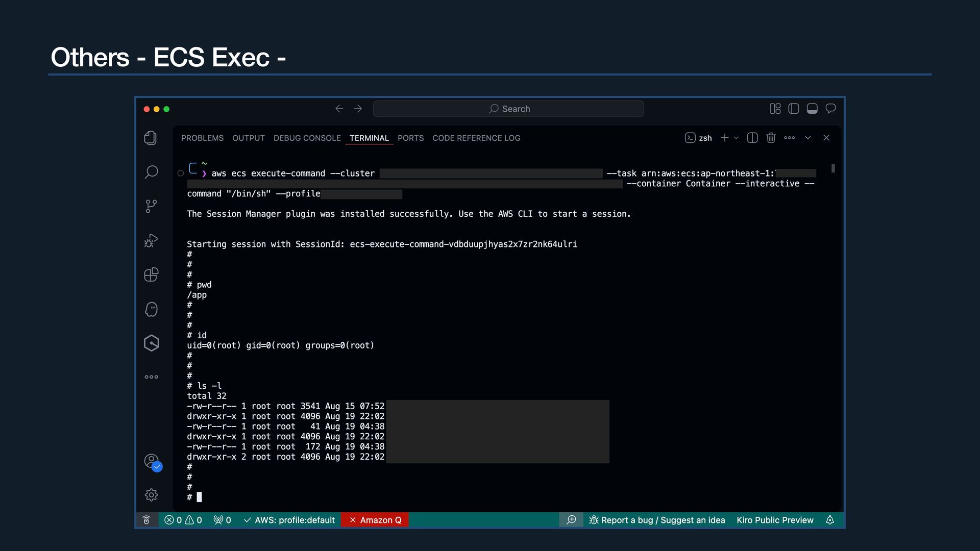Open remote window indicator in status bar
Screen dimensions: 980x551
[x=146, y=520]
